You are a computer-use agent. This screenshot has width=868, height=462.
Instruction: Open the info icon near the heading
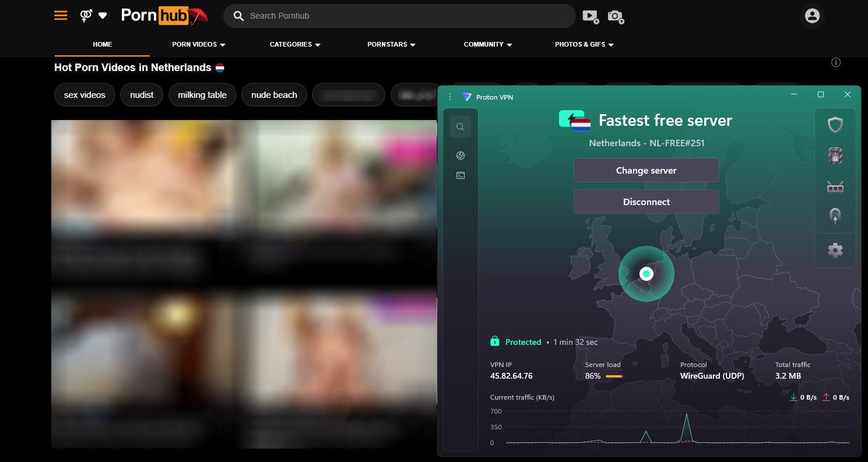point(836,62)
